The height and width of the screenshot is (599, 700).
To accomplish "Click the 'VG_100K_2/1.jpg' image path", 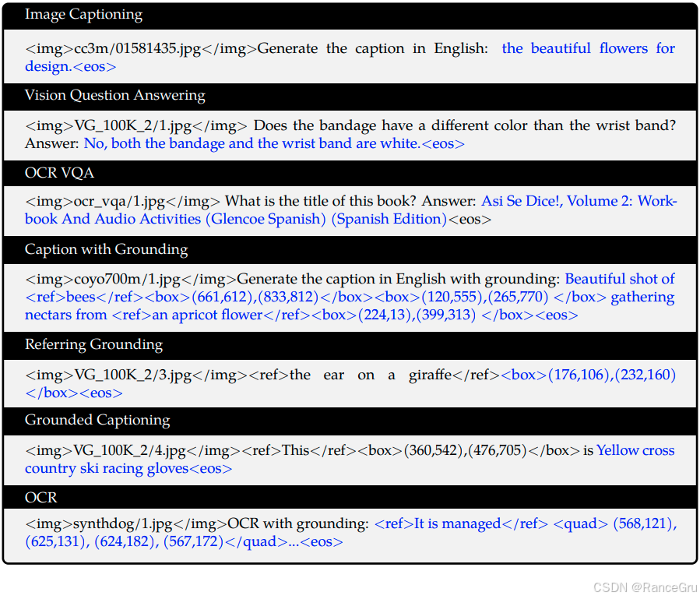I will pos(132,126).
